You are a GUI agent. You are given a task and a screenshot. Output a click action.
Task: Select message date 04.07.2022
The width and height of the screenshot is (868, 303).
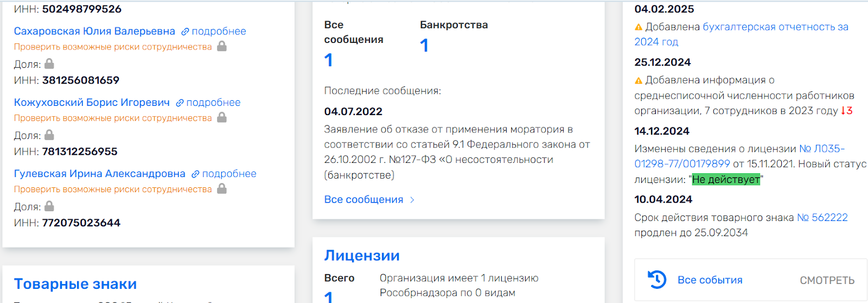[x=353, y=111]
